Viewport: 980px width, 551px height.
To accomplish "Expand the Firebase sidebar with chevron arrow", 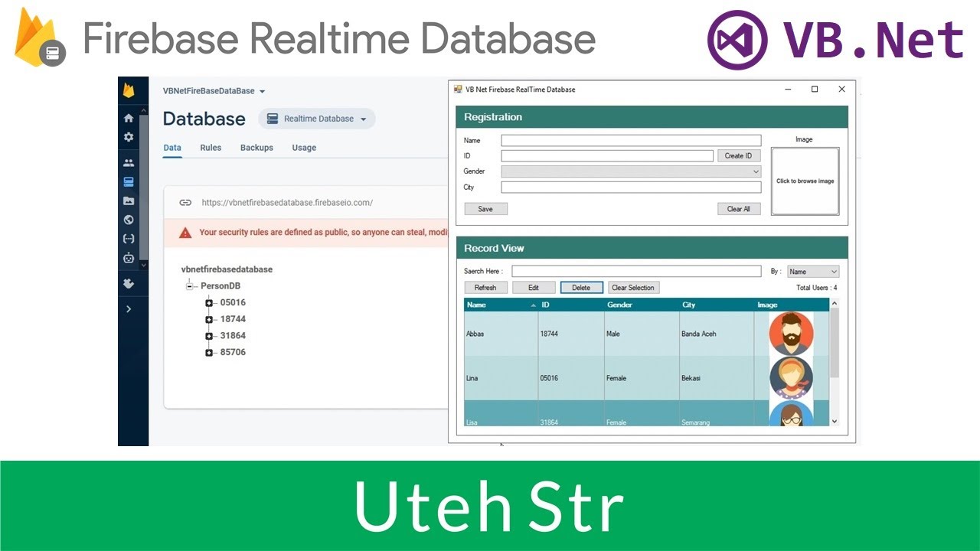I will pos(129,309).
